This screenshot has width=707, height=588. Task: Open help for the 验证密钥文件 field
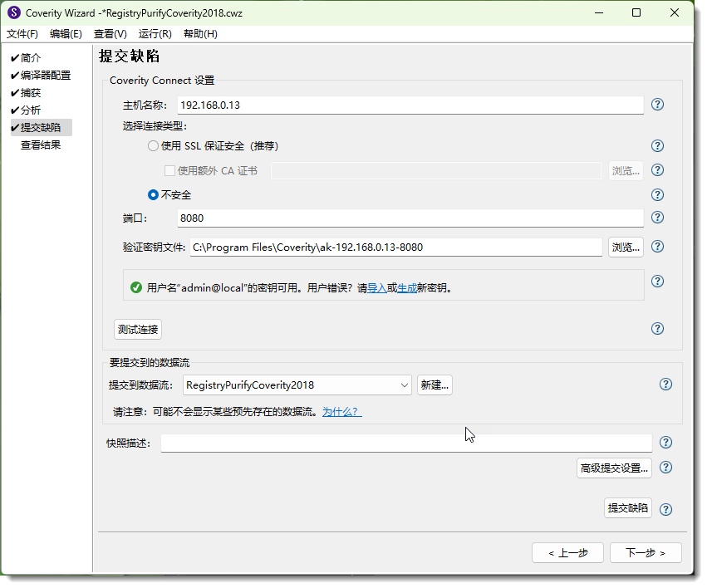(x=657, y=247)
